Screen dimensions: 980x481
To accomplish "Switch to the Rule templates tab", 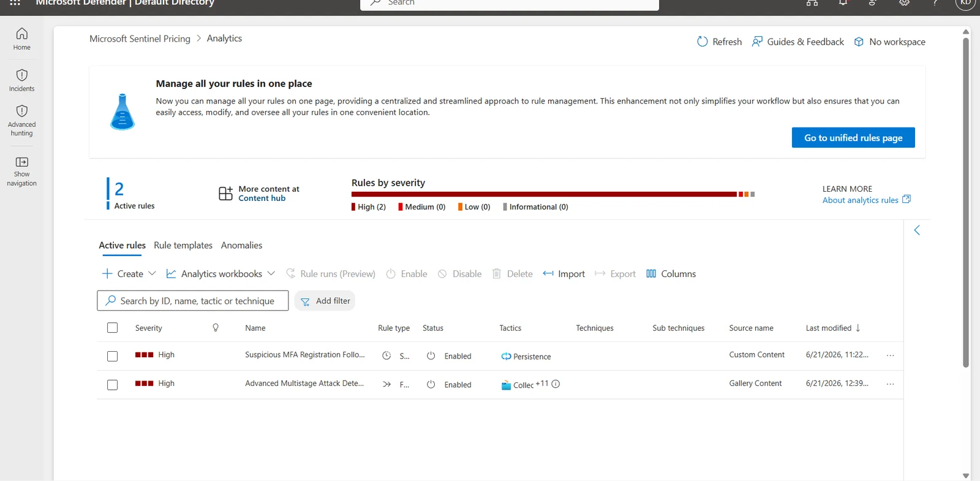I will point(183,245).
